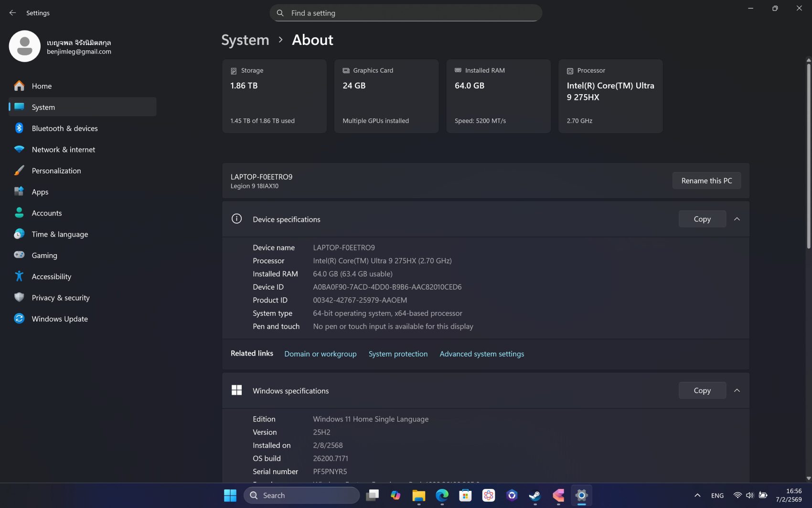Screen dimensions: 812x508
Task: Open the Domain or workgroup link
Action: point(321,354)
